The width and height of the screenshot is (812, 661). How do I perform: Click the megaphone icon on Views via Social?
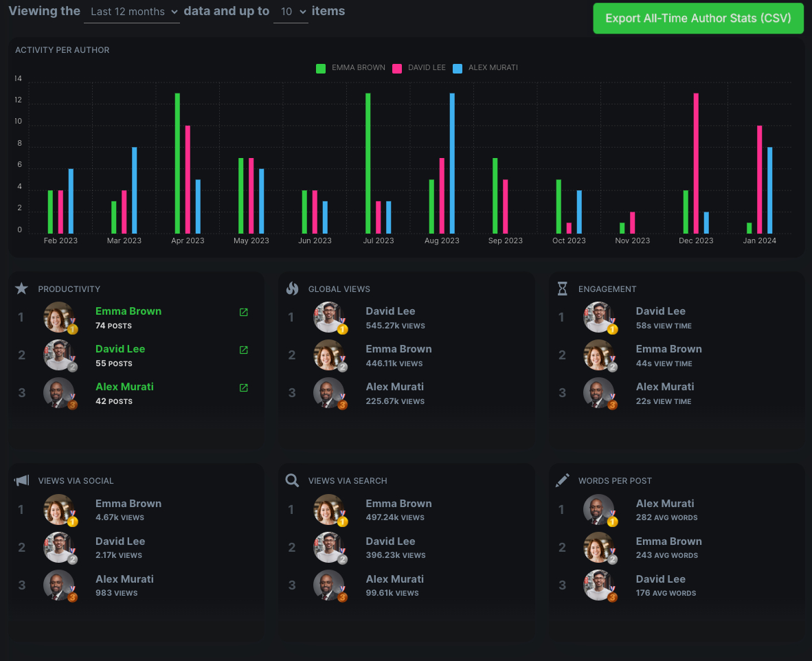click(x=21, y=480)
